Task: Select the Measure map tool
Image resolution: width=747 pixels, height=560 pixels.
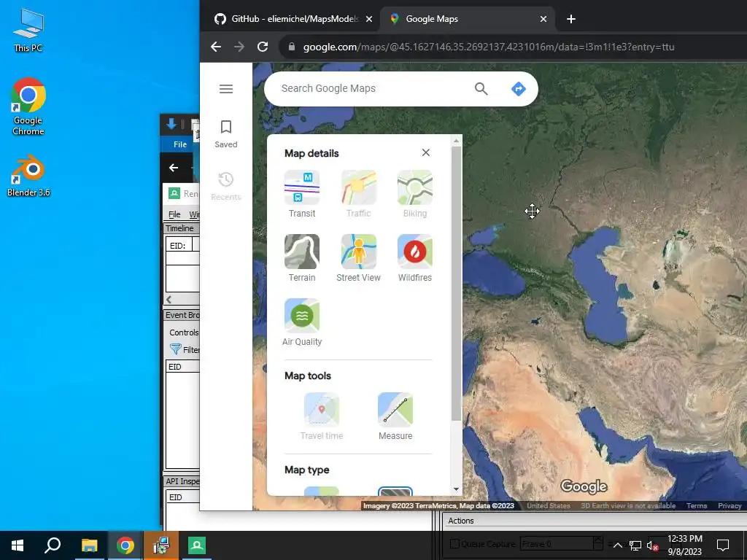Action: [x=395, y=416]
